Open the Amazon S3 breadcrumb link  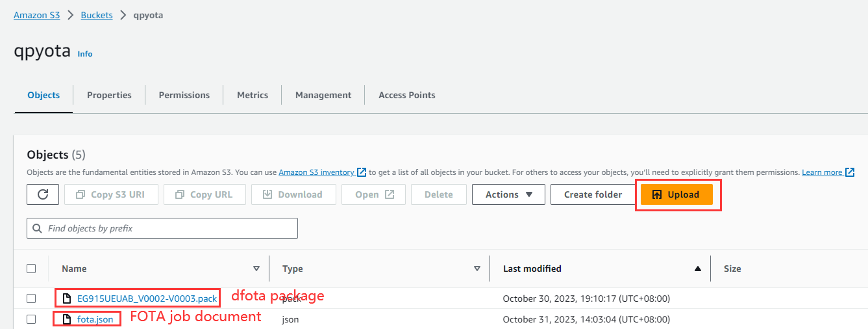37,15
